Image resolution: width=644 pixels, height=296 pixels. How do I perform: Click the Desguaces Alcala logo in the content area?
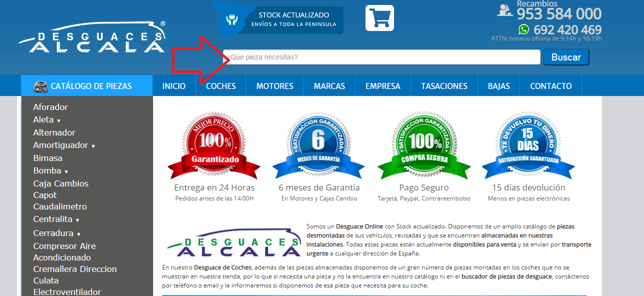[233, 241]
